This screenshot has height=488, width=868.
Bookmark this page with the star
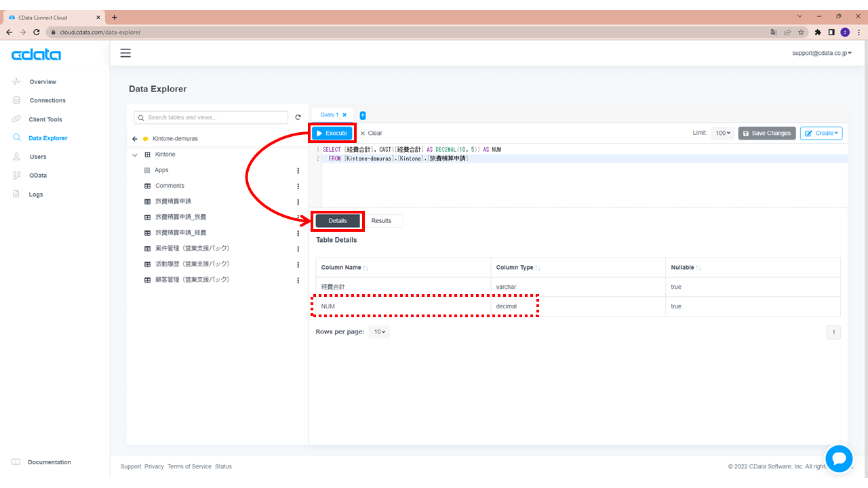[x=801, y=32]
